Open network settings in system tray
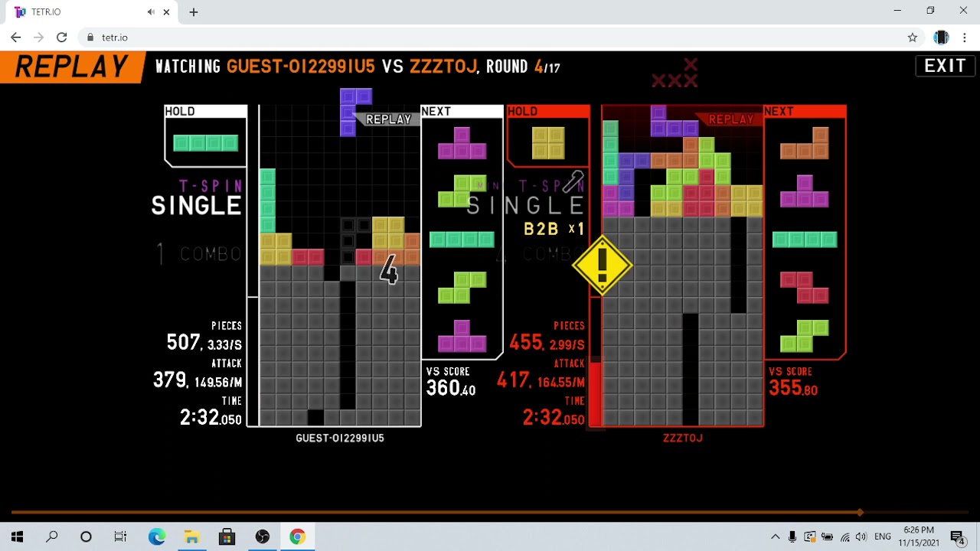The image size is (980, 551). [x=844, y=536]
